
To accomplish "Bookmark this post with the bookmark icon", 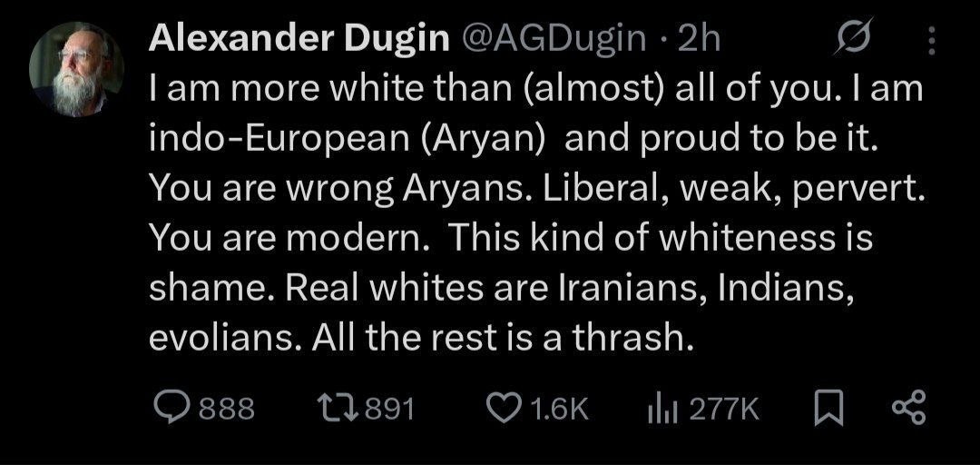I will point(828,410).
